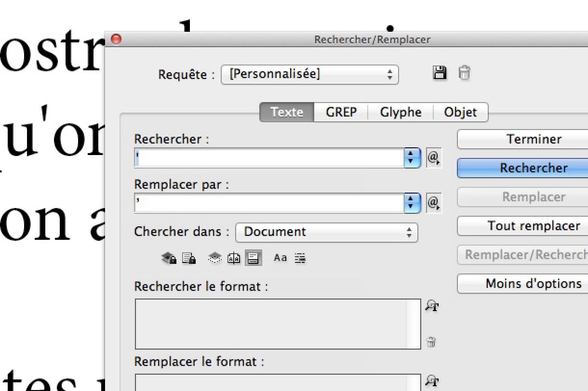Switch to the GREP tab
The image size is (588, 391).
(341, 112)
